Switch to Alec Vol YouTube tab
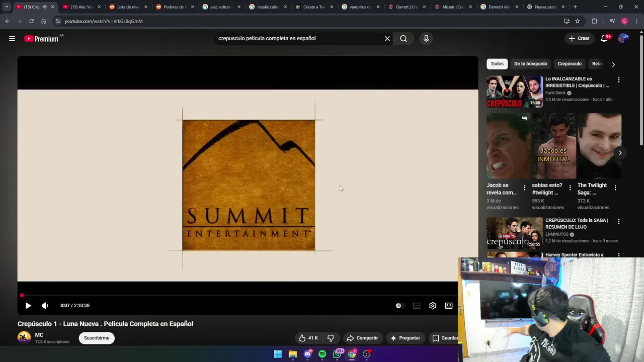This screenshot has width=644, height=362. 80,7
